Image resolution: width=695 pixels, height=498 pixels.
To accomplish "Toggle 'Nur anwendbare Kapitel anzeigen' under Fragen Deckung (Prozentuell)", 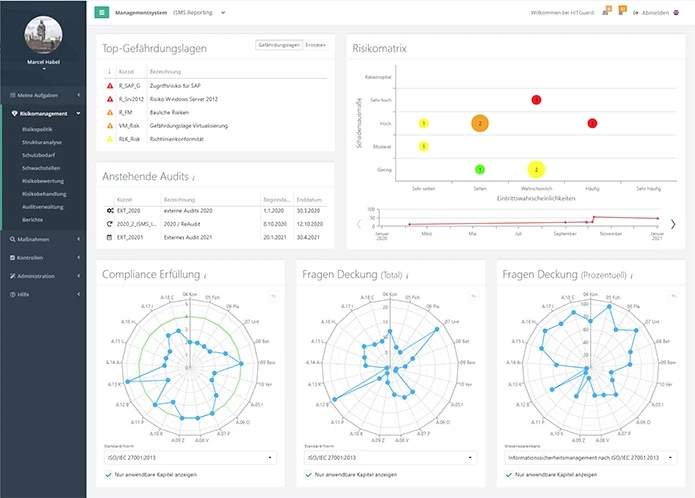I will pos(508,474).
